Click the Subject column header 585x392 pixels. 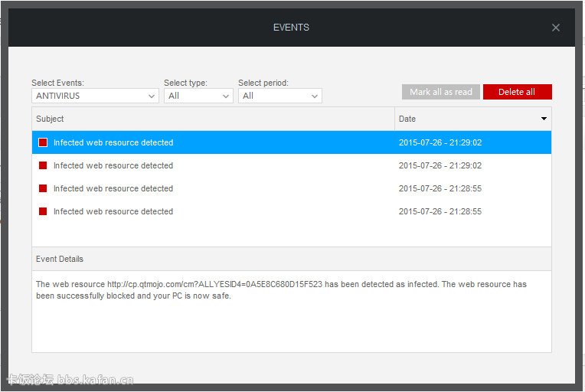[x=51, y=119]
